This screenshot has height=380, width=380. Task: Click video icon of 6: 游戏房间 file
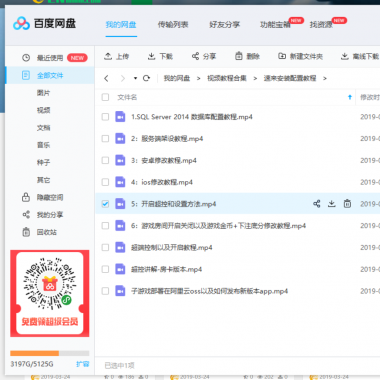coord(120,226)
